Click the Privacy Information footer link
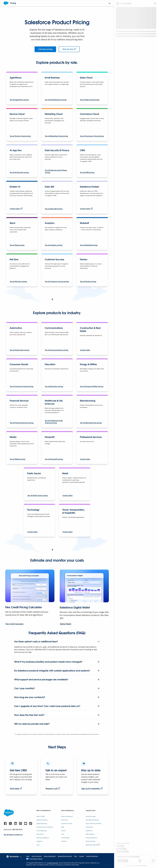Screen dimensions: 158x868 click(x=50, y=856)
